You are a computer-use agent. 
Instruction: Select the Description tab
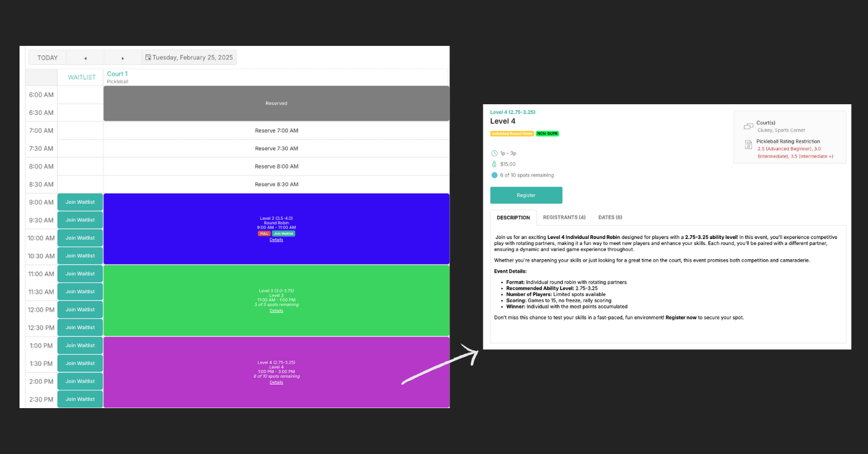[x=513, y=218]
